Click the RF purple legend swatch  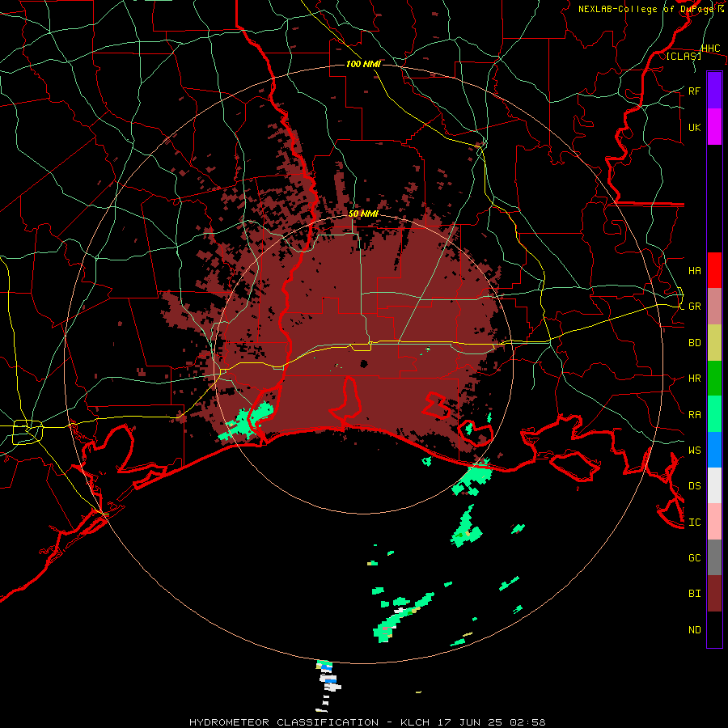[x=714, y=91]
